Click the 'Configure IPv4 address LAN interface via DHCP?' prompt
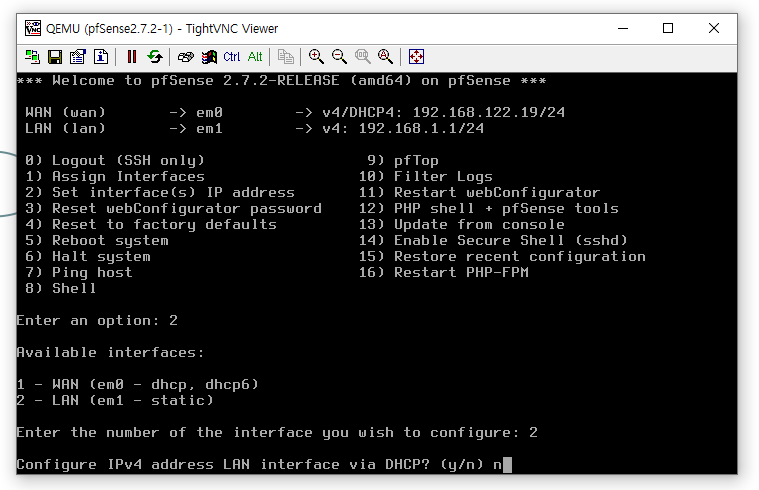The height and width of the screenshot is (490, 759). click(x=223, y=464)
